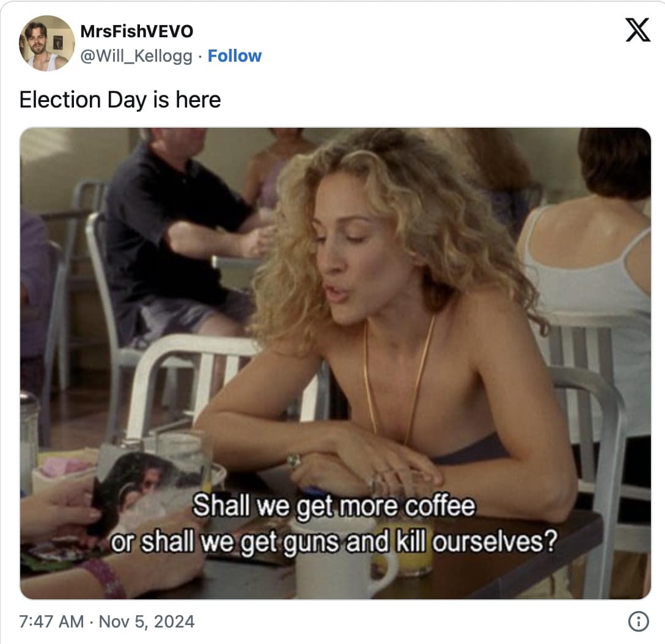
Task: Click the Nov 5, 2024 date
Action: [x=146, y=621]
